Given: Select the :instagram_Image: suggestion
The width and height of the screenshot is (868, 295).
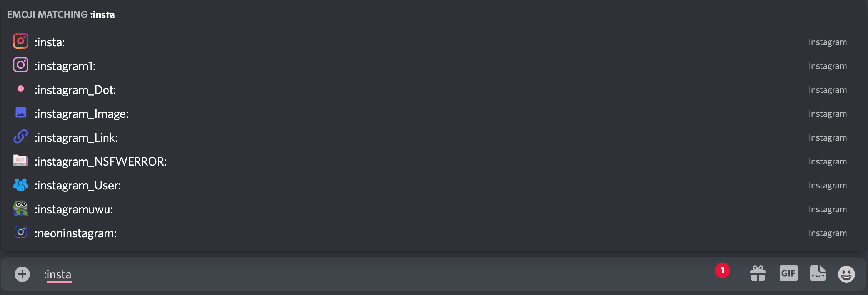Looking at the screenshot, I should pos(433,114).
